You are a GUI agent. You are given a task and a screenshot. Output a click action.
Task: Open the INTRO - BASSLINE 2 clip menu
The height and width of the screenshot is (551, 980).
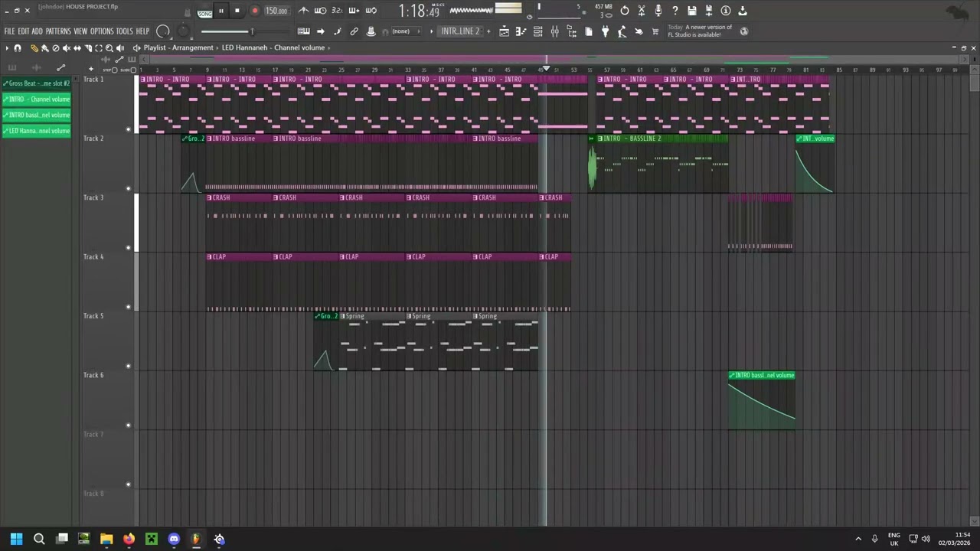601,139
